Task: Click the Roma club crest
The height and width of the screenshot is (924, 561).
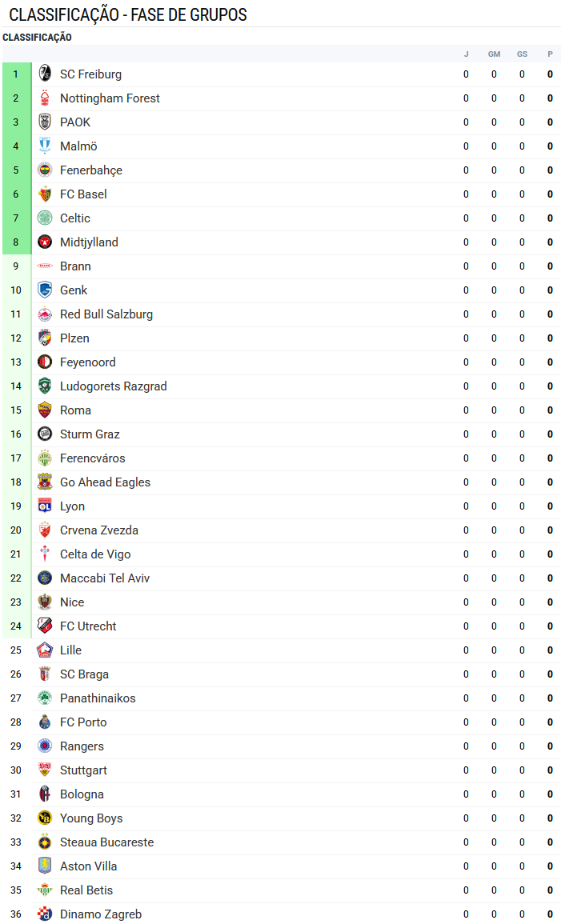Action: point(45,410)
